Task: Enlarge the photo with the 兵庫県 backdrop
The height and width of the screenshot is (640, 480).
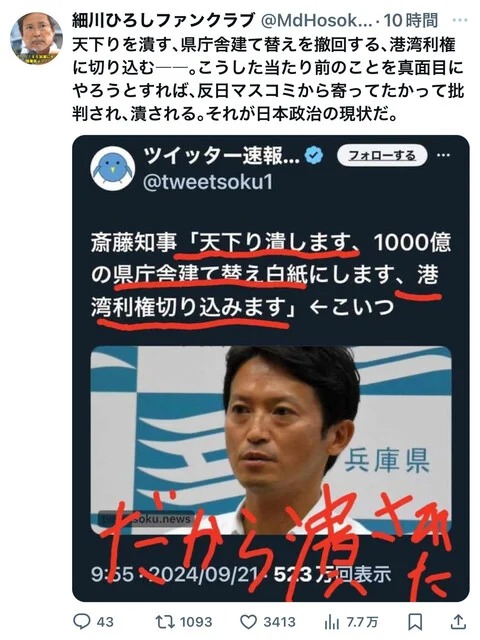Action: 271,440
